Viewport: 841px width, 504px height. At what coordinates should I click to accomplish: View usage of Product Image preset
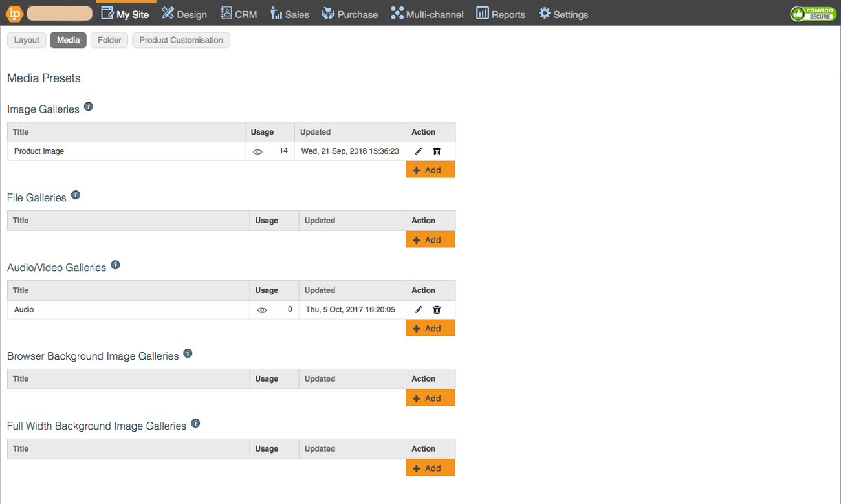tap(257, 151)
